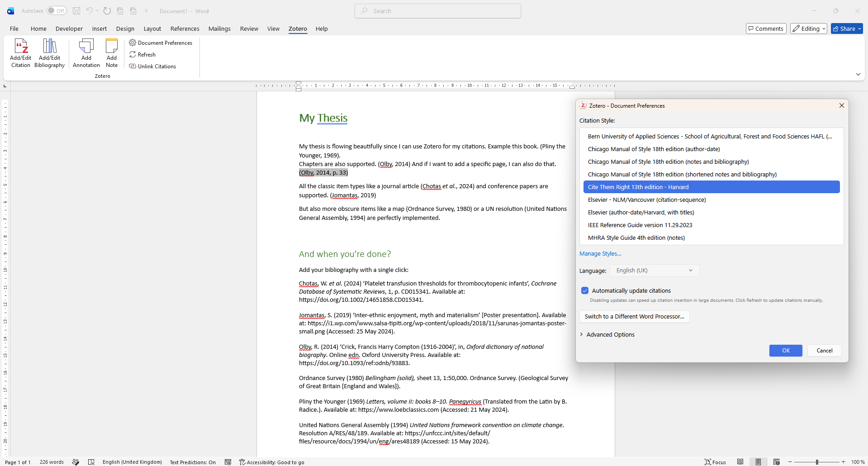This screenshot has height=466, width=868.
Task: Confirm preferences with OK button
Action: (x=786, y=351)
